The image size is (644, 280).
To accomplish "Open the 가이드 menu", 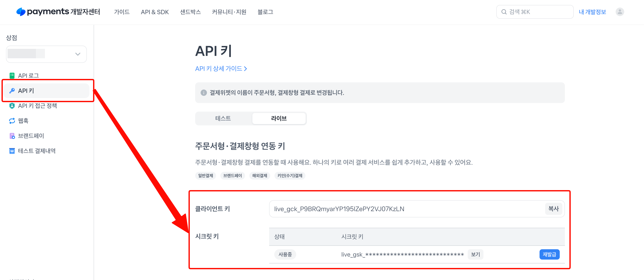I will (122, 12).
